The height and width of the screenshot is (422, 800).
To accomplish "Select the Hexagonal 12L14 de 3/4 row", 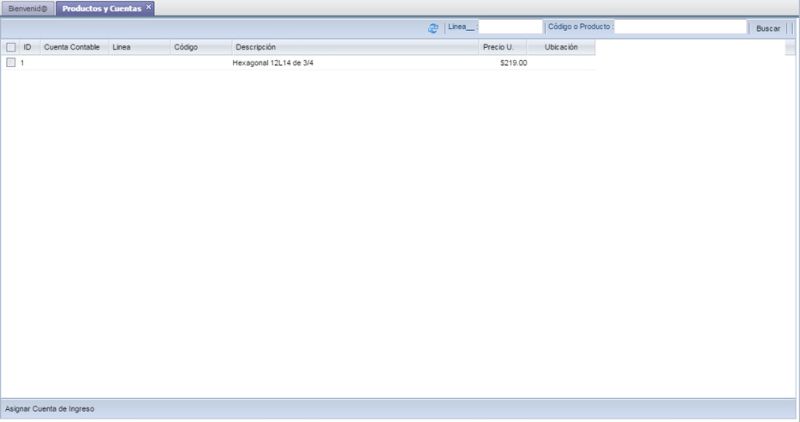I will coord(280,63).
